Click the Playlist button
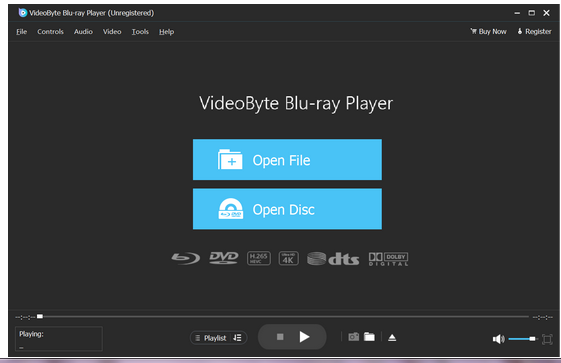 (211, 338)
